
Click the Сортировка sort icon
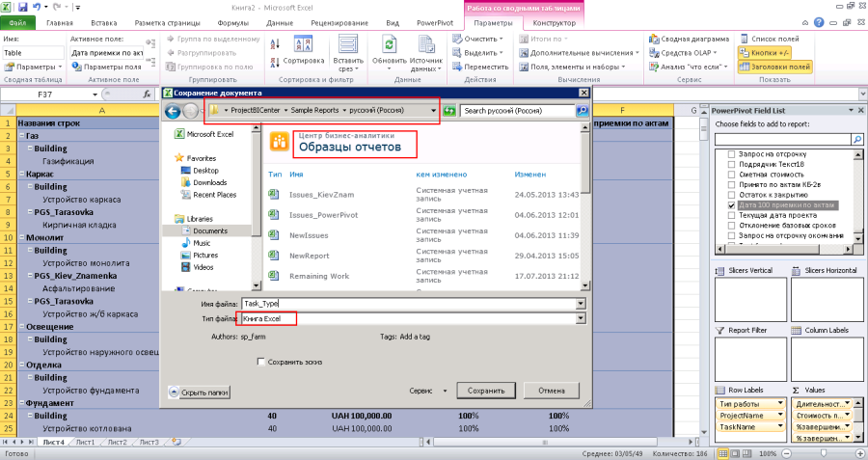click(x=304, y=44)
